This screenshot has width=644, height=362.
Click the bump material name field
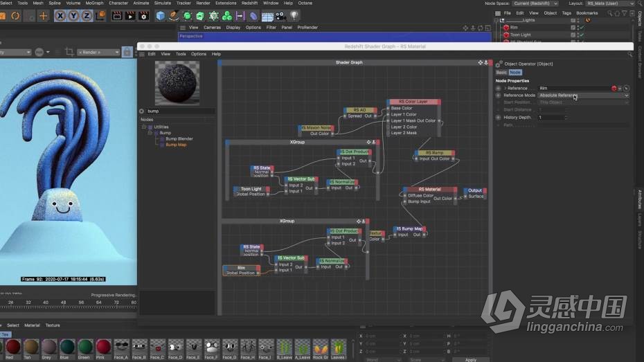click(180, 111)
